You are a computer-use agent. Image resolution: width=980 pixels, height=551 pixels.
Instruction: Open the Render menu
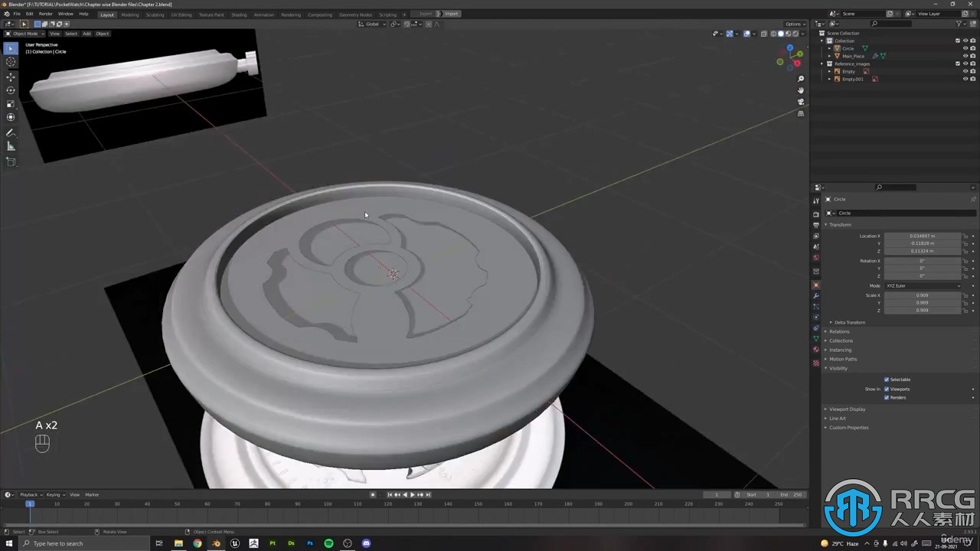[46, 14]
